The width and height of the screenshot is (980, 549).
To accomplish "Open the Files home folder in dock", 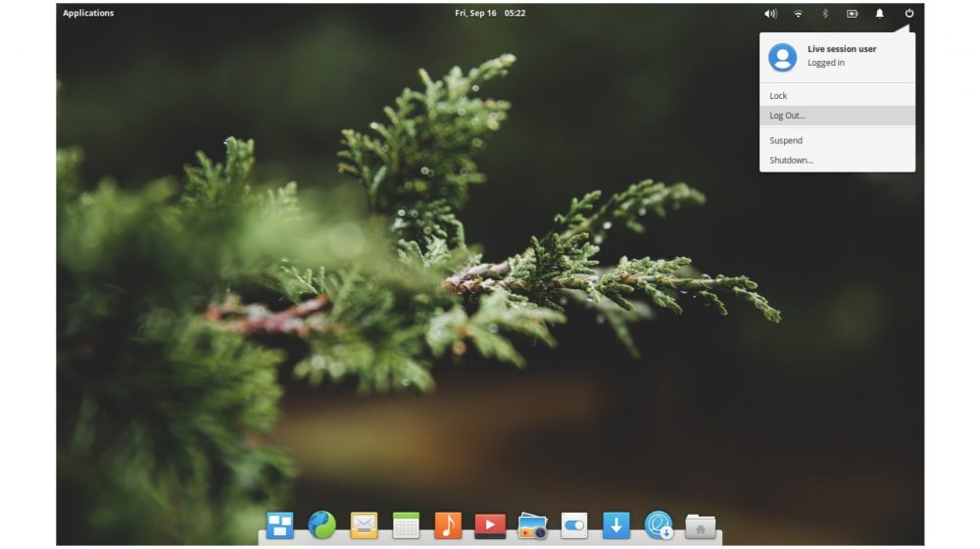I will pyautogui.click(x=701, y=525).
